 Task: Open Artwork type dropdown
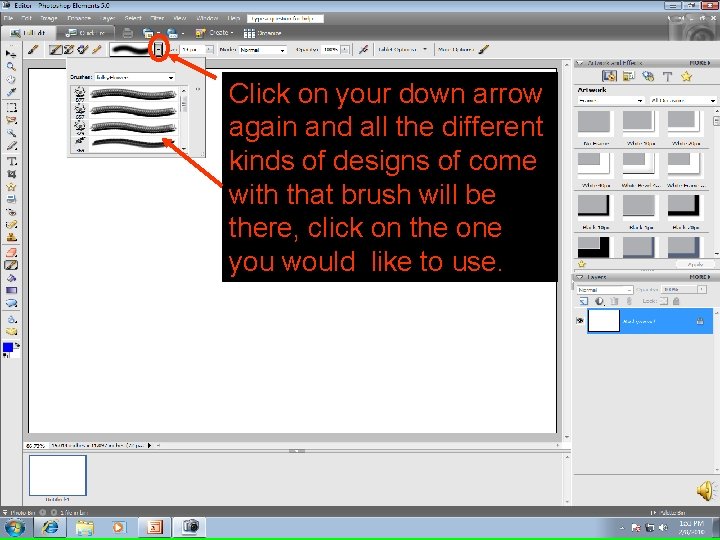pos(611,100)
